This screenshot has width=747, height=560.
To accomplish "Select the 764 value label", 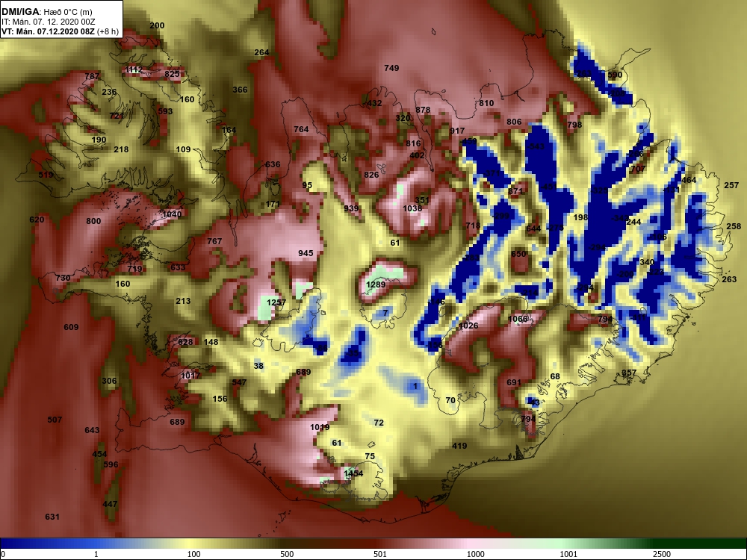I will (x=301, y=129).
